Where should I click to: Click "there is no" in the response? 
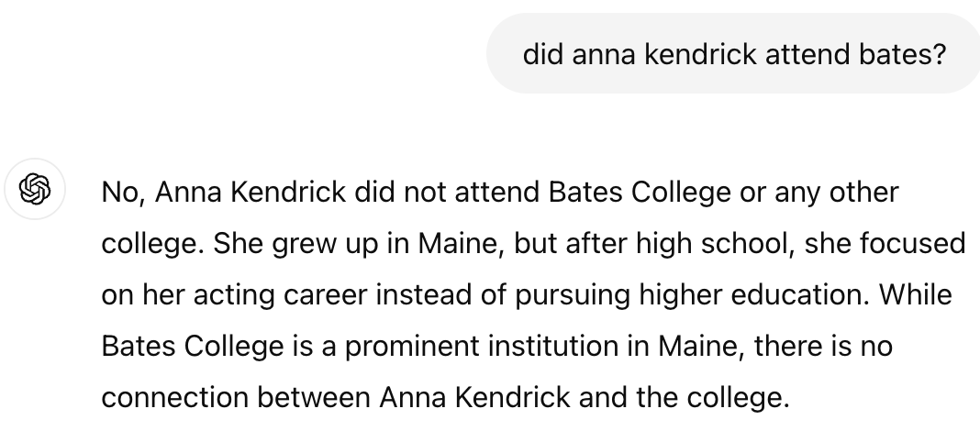point(819,347)
